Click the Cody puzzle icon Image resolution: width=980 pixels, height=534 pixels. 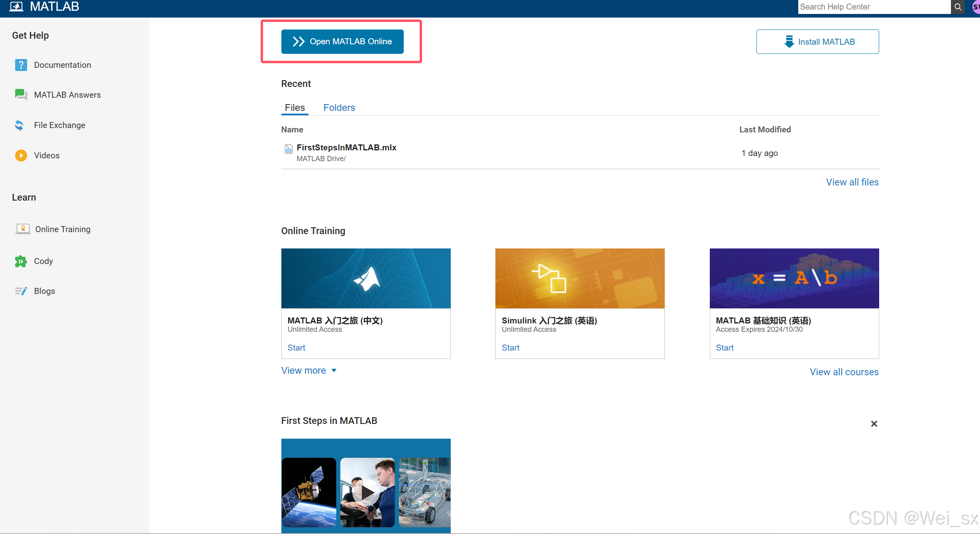tap(21, 261)
